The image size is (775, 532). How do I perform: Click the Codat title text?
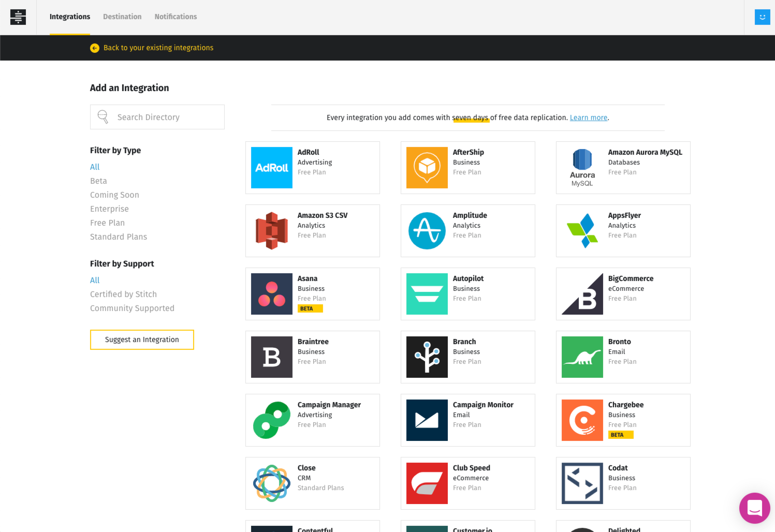click(618, 468)
